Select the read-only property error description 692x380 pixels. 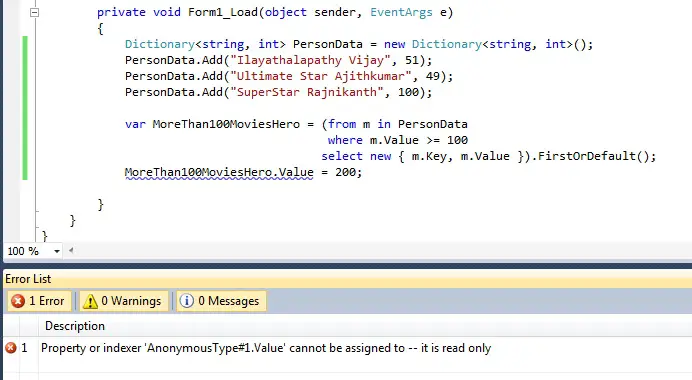click(266, 348)
